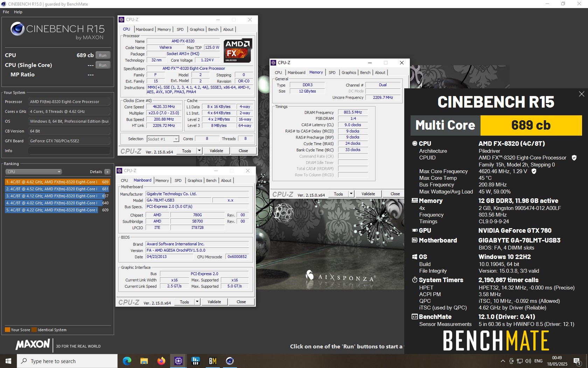
Task: Run the CPU multi-core benchmark
Action: pyautogui.click(x=103, y=55)
